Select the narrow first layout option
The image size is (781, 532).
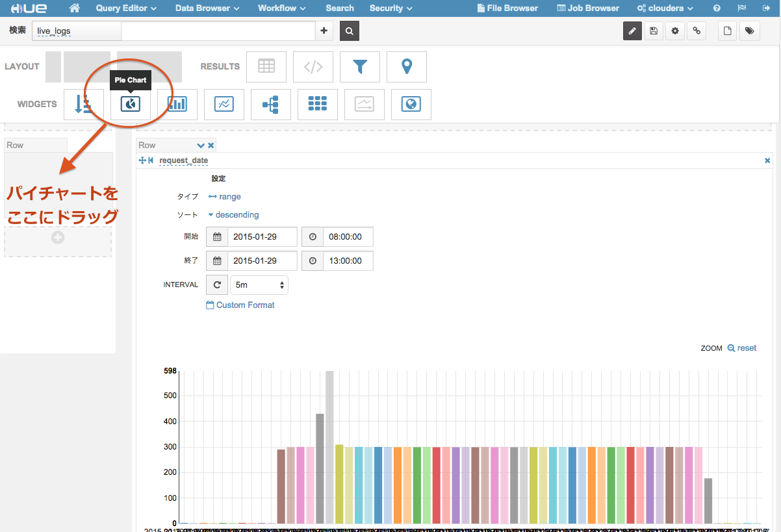tap(53, 67)
